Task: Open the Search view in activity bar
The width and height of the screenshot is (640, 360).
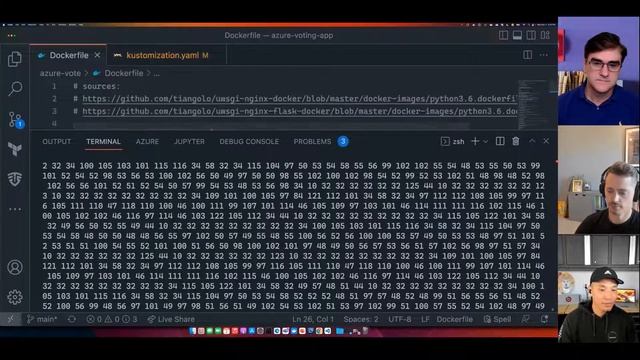Action: point(15,88)
